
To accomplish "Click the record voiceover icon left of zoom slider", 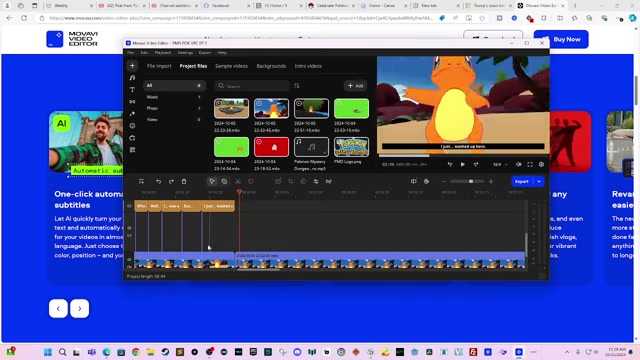I will [427, 182].
